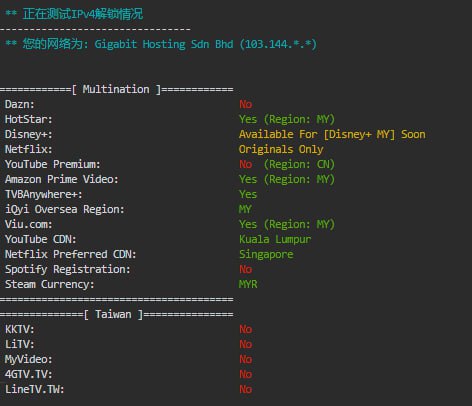Click the MyVideo label

coord(28,359)
